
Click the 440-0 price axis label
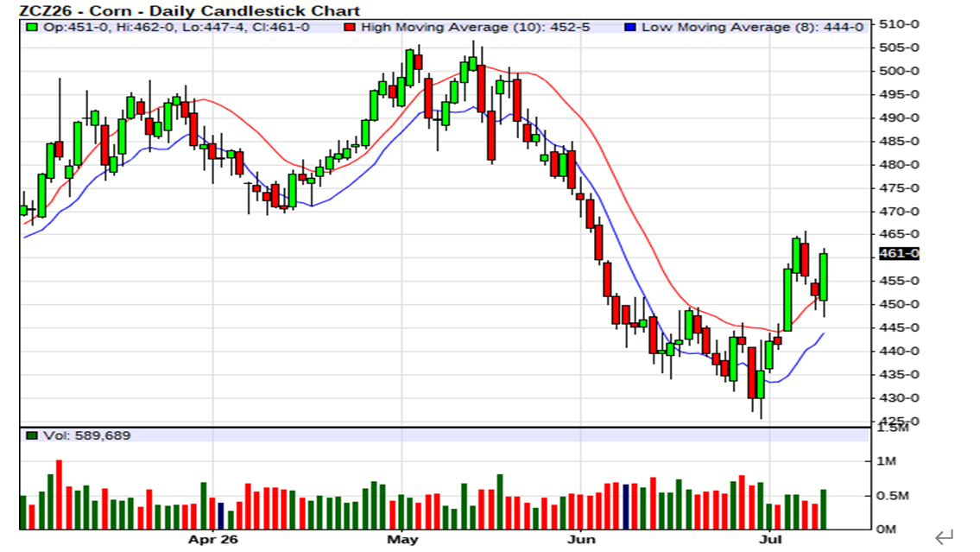[x=899, y=352]
